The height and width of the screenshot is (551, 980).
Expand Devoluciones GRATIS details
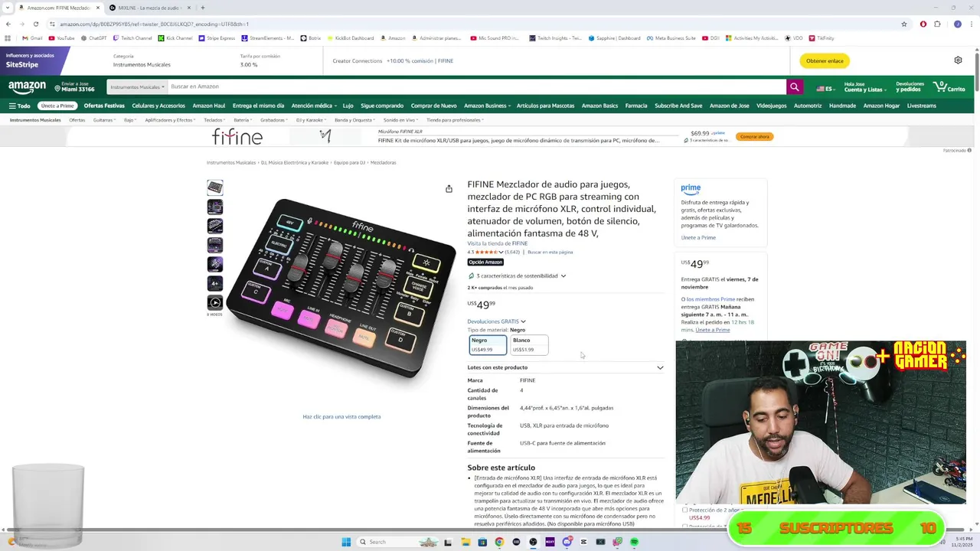[496, 321]
